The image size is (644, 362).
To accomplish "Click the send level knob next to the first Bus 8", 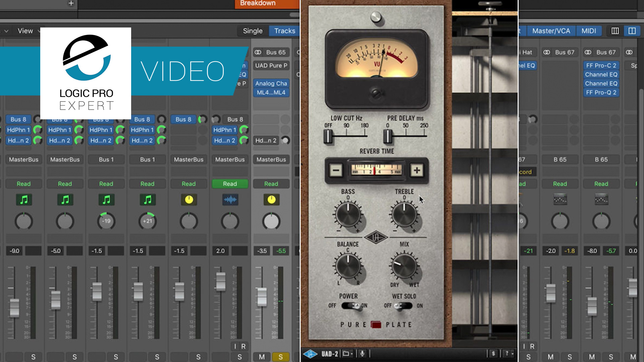I will (x=37, y=119).
